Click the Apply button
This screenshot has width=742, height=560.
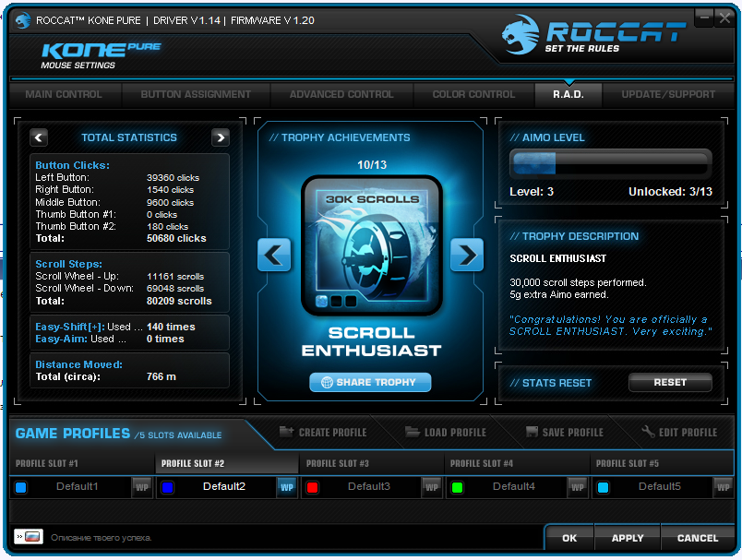(x=628, y=538)
